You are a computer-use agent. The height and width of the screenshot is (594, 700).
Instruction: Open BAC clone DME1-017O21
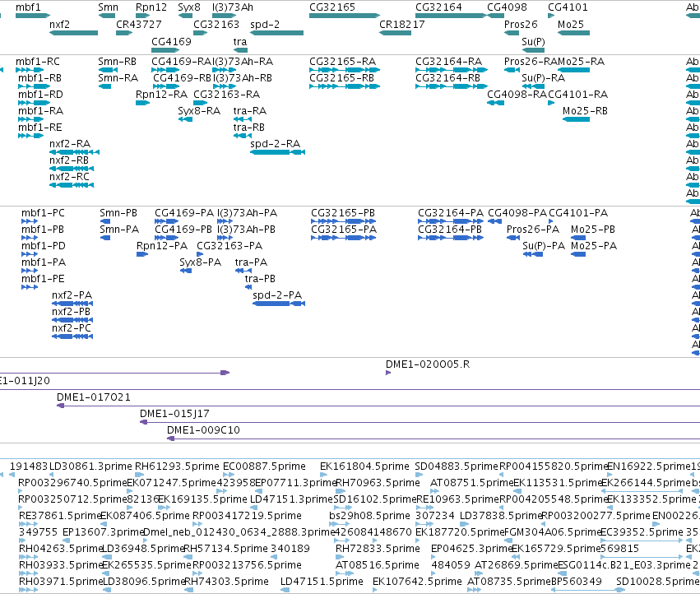pos(93,397)
